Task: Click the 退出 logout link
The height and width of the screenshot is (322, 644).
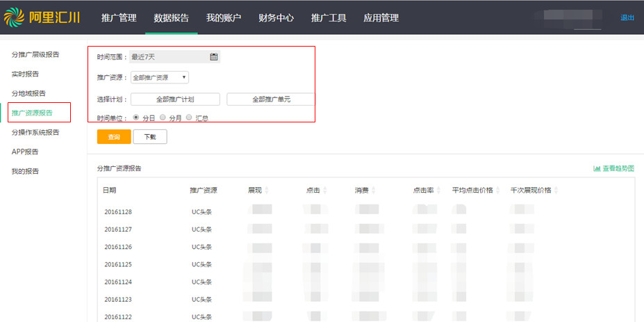Action: point(627,17)
